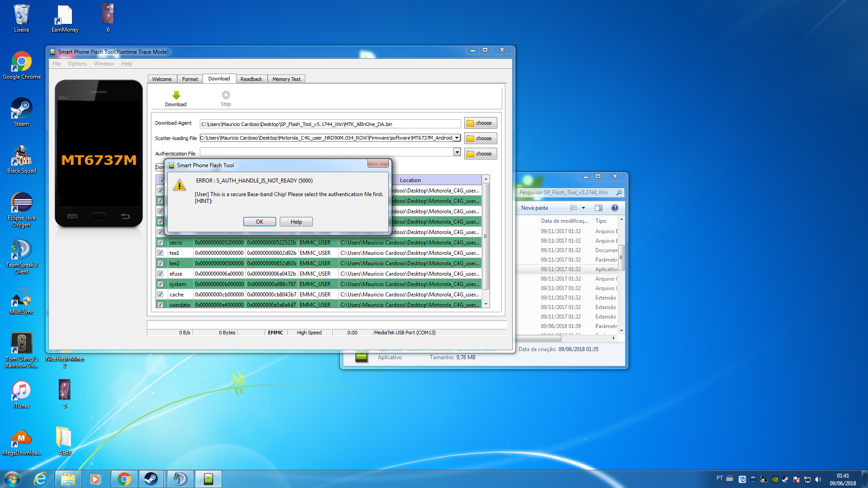Uncheck the cache partition checkbox

[160, 295]
